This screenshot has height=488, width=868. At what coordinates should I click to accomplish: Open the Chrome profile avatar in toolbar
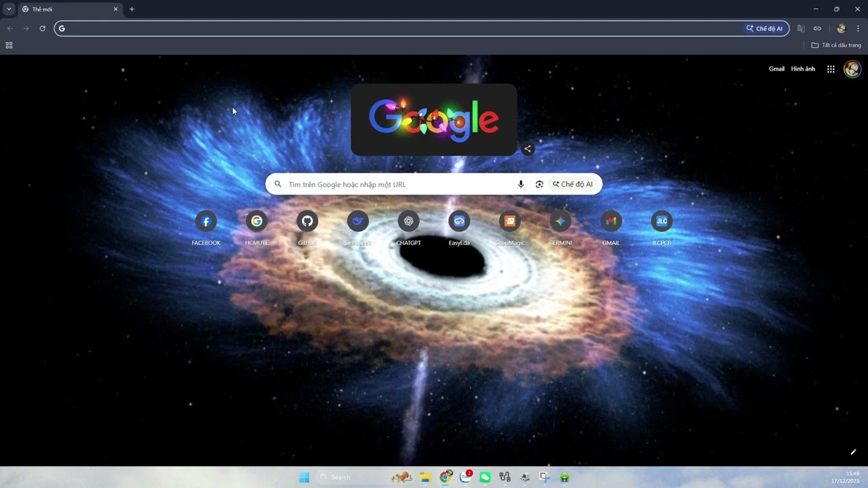842,28
